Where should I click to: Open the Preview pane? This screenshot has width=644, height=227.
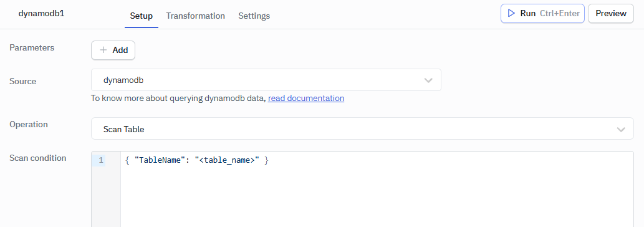click(611, 14)
